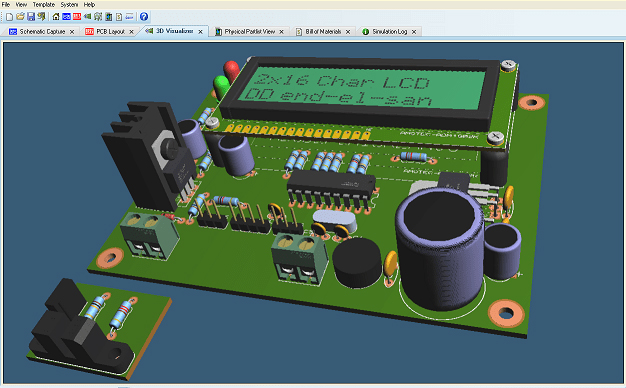Open a project with the folder icon
626x388 pixels.
pyautogui.click(x=20, y=16)
